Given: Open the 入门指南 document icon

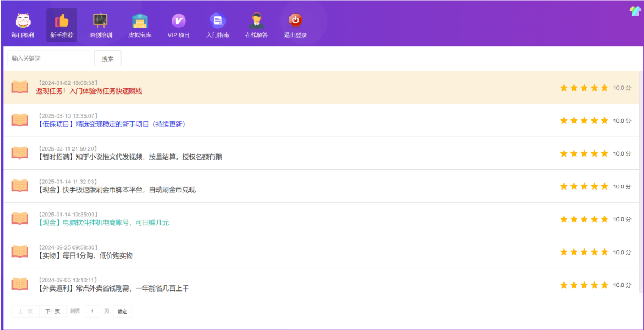Looking at the screenshot, I should [218, 21].
